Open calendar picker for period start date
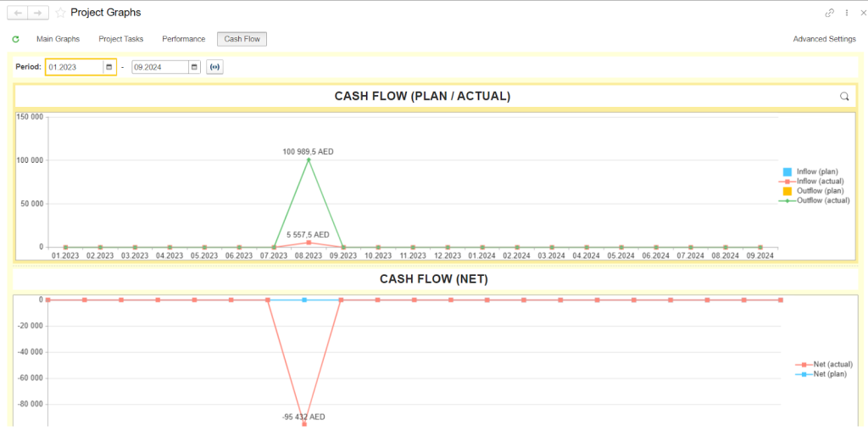 109,67
